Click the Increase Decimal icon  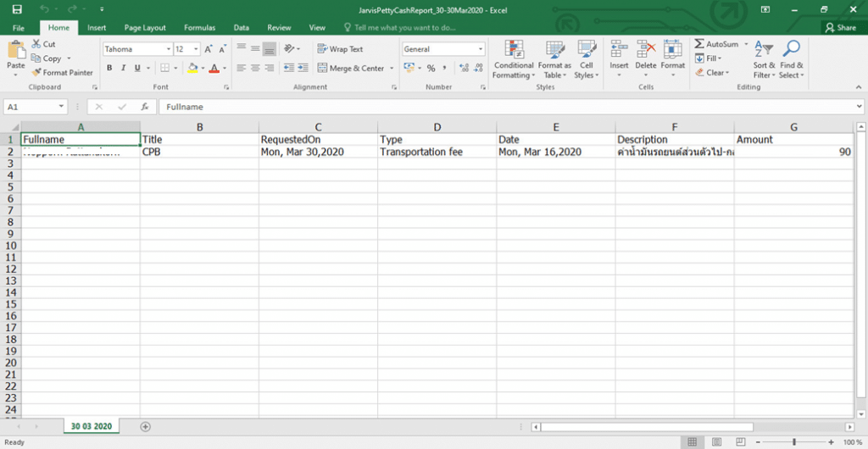click(x=465, y=69)
